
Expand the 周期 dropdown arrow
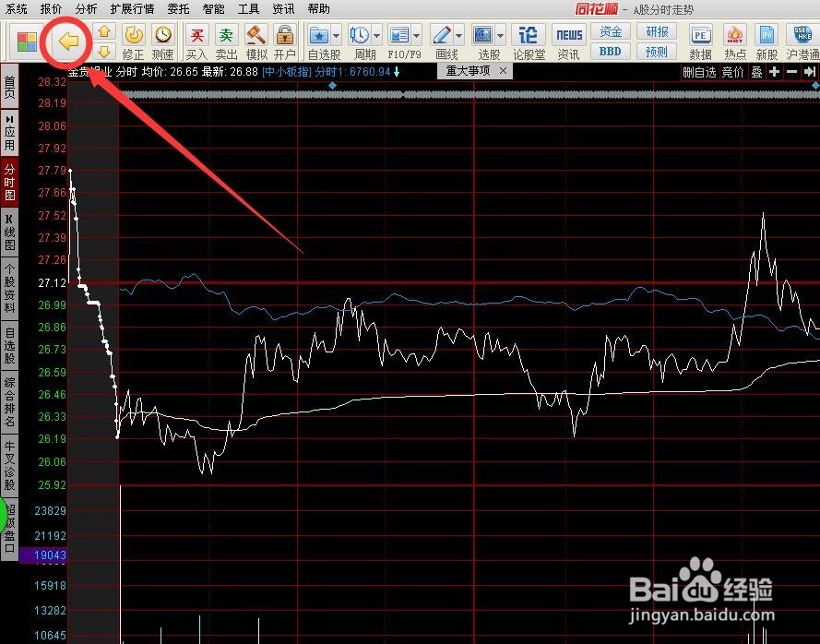[x=377, y=36]
